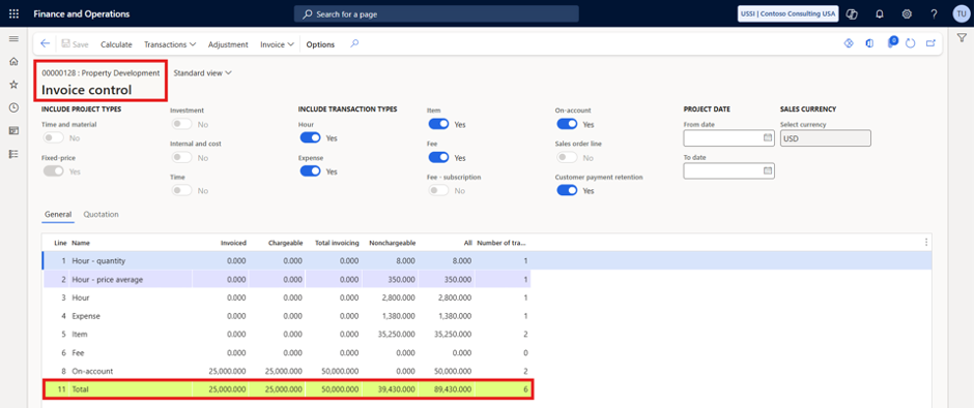Open the Options tab in action pane
977x408 pixels.
click(320, 44)
